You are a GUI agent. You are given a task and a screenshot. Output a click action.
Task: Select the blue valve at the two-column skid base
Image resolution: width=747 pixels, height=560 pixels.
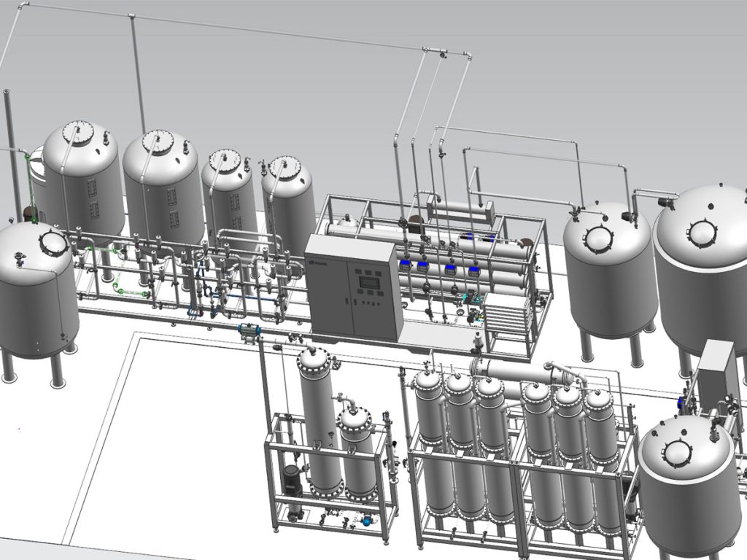pyautogui.click(x=367, y=521)
